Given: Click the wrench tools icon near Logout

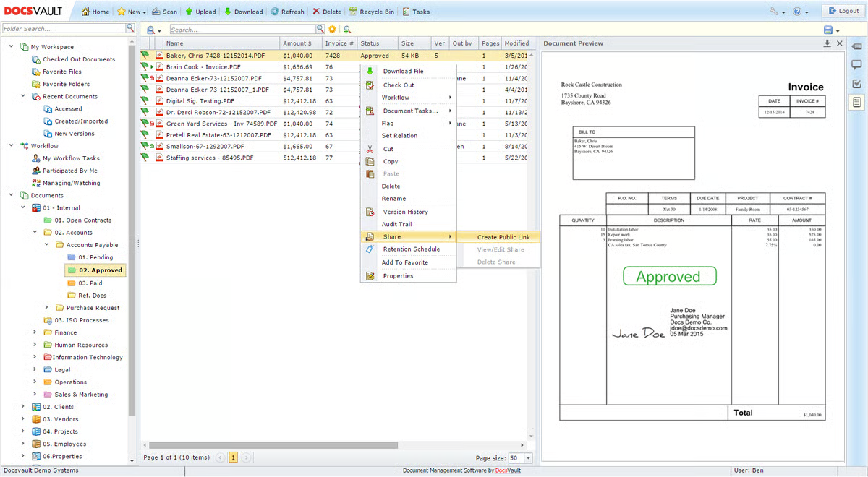Looking at the screenshot, I should click(x=773, y=11).
